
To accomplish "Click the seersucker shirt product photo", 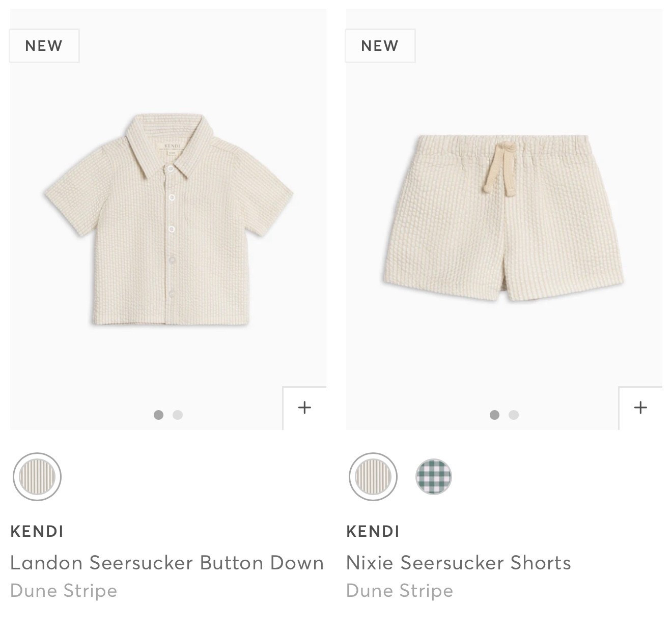I will point(169,219).
